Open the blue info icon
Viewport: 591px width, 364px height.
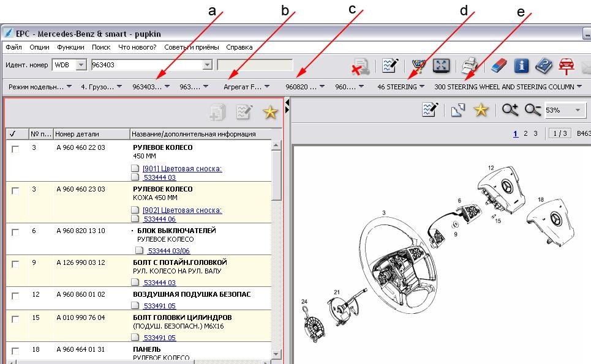pos(521,66)
